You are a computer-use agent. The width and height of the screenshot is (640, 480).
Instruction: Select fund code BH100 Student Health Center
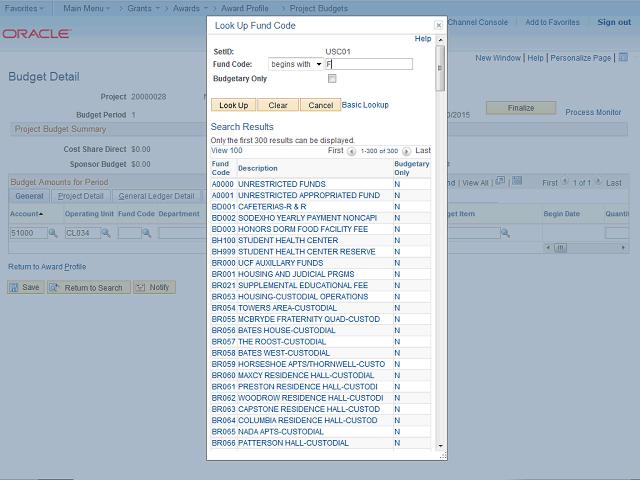tap(222, 240)
